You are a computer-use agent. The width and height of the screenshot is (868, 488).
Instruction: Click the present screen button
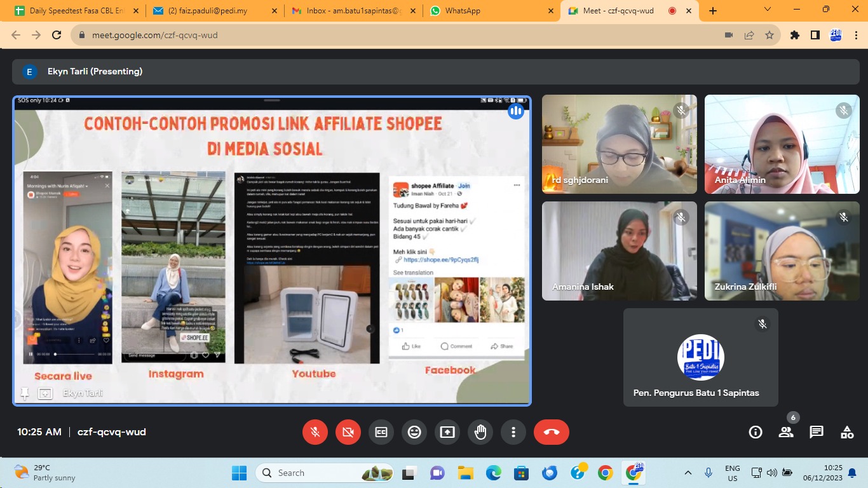pos(447,432)
